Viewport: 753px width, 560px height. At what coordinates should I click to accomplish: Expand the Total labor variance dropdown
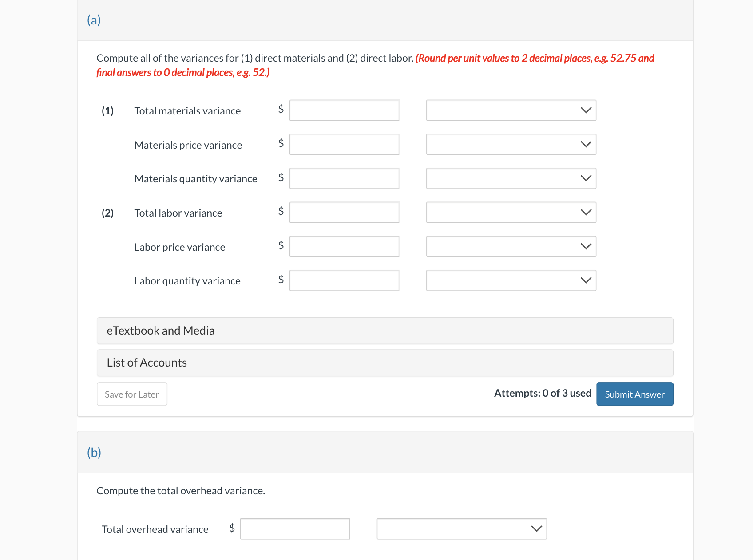tap(511, 212)
